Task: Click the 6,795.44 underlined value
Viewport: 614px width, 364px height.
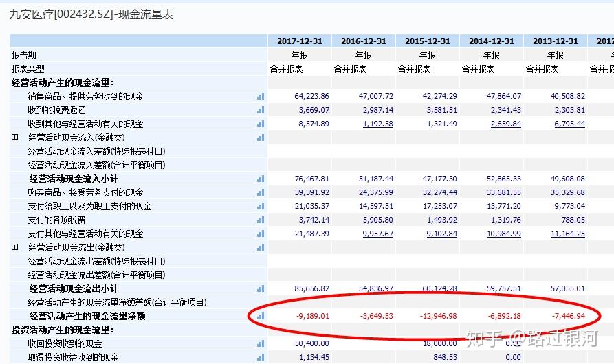Action: [570, 124]
